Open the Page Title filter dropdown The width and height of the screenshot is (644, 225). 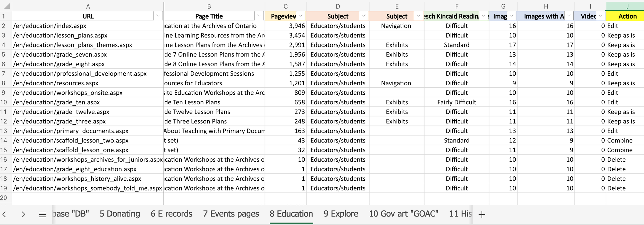pos(259,16)
